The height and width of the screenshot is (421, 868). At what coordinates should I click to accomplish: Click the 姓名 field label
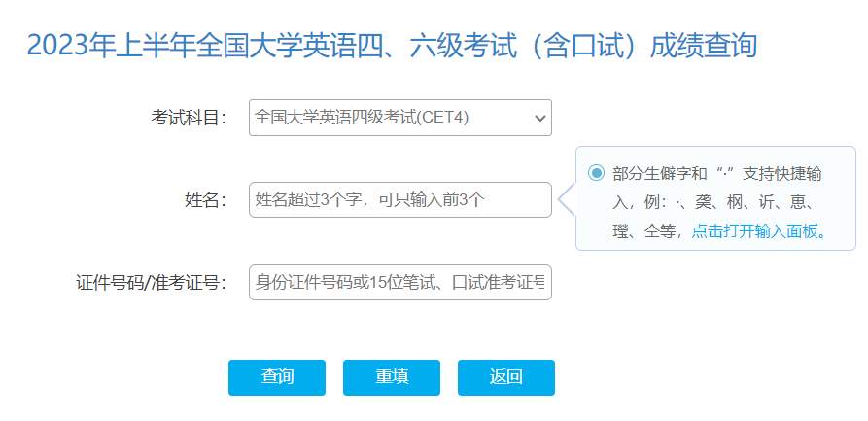[205, 200]
